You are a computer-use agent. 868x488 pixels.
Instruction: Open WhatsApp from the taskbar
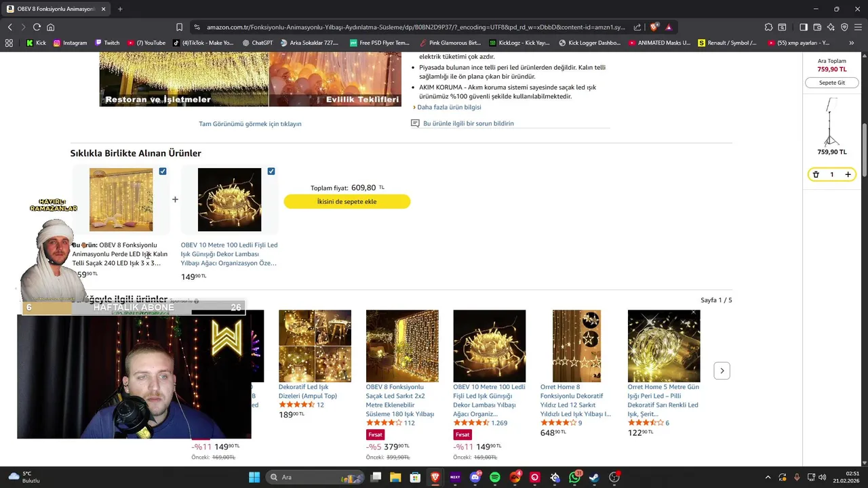[x=574, y=477]
